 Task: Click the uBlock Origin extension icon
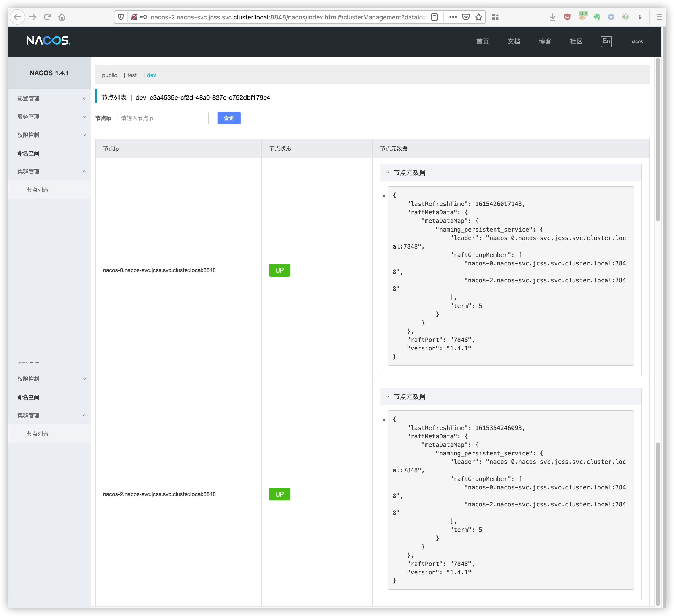[x=567, y=17]
